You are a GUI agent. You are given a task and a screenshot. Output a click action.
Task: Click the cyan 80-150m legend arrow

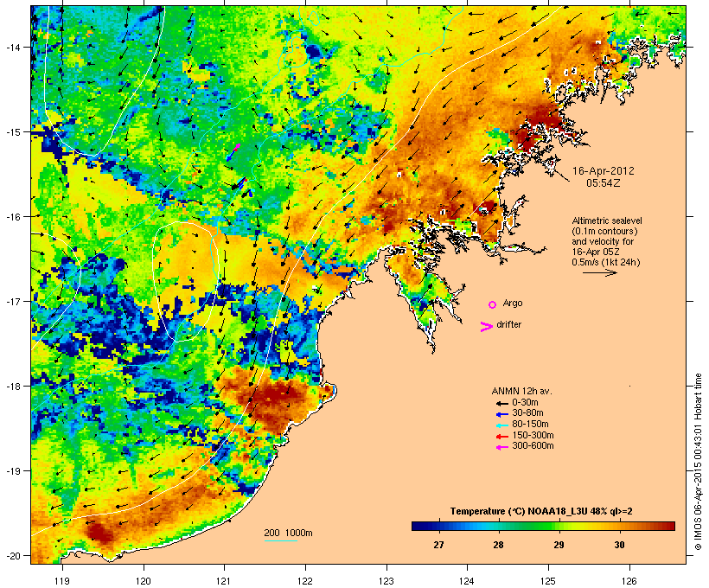click(x=501, y=425)
